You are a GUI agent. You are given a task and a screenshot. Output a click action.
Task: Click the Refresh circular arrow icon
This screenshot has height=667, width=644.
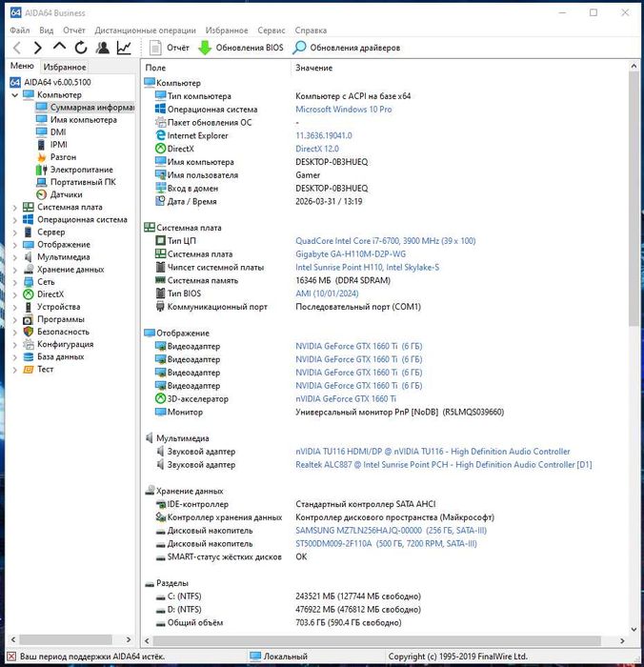pyautogui.click(x=81, y=48)
